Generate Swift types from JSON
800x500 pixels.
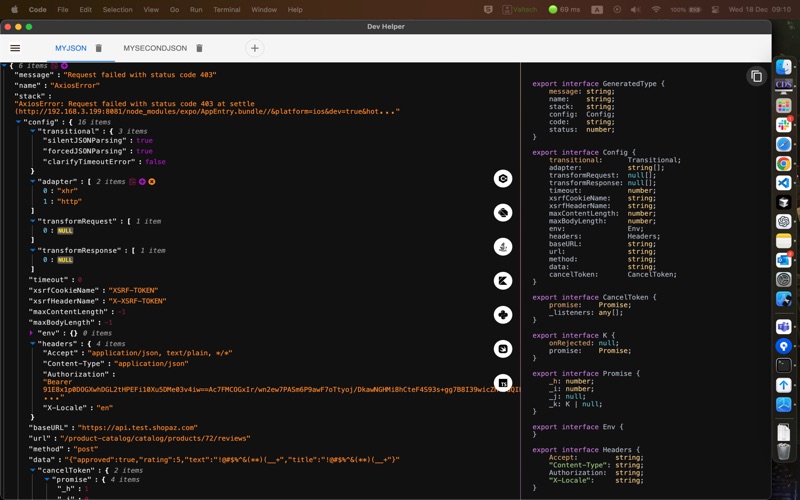tap(503, 349)
